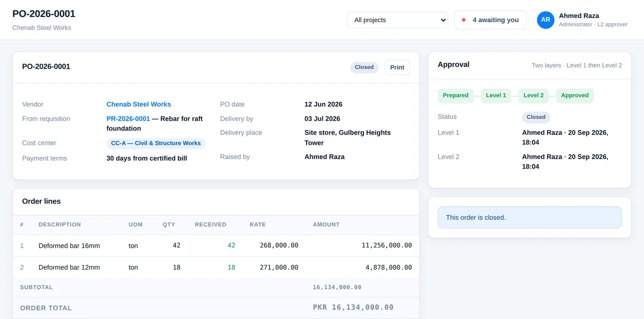
Task: Click rate 271,000.00
Action: tap(279, 267)
